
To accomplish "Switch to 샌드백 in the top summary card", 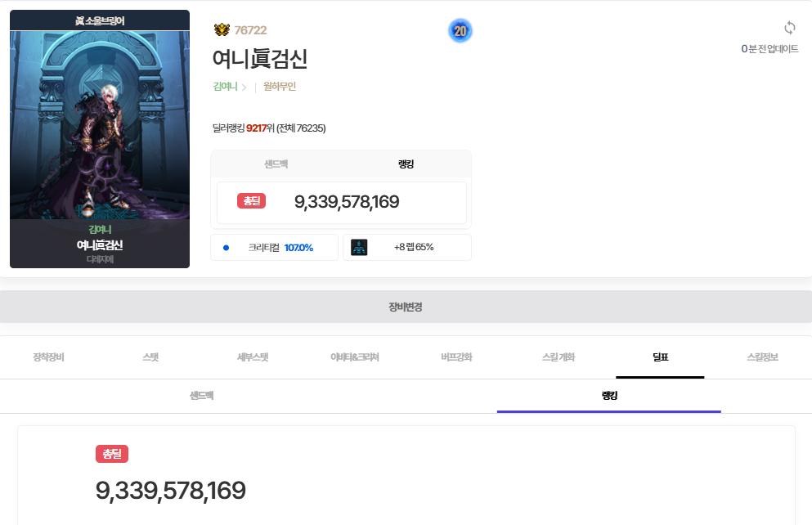I will click(276, 164).
